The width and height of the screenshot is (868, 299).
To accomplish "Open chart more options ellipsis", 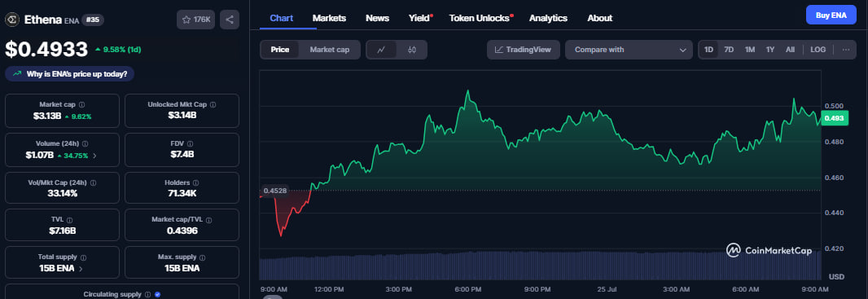I will [846, 49].
